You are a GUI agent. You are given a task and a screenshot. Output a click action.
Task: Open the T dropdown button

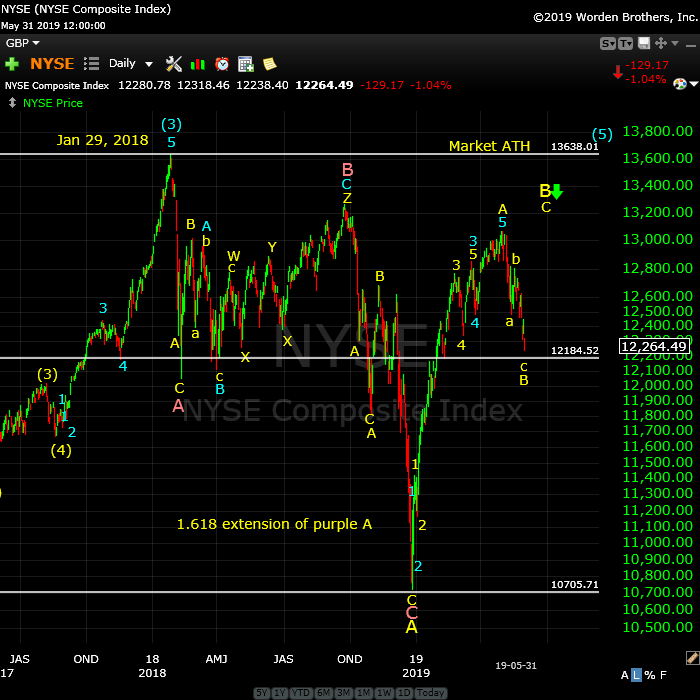tap(625, 43)
